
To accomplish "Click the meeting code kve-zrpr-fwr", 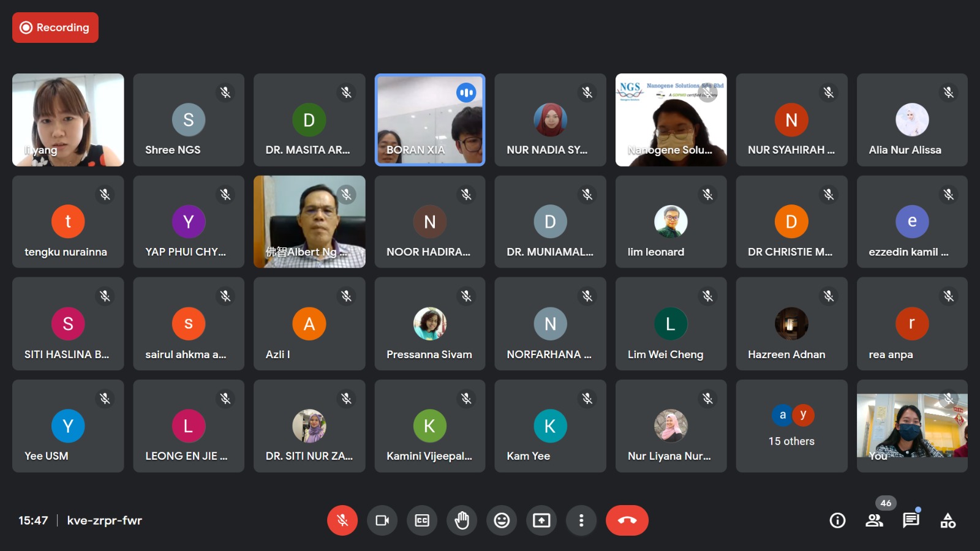I will click(x=104, y=520).
